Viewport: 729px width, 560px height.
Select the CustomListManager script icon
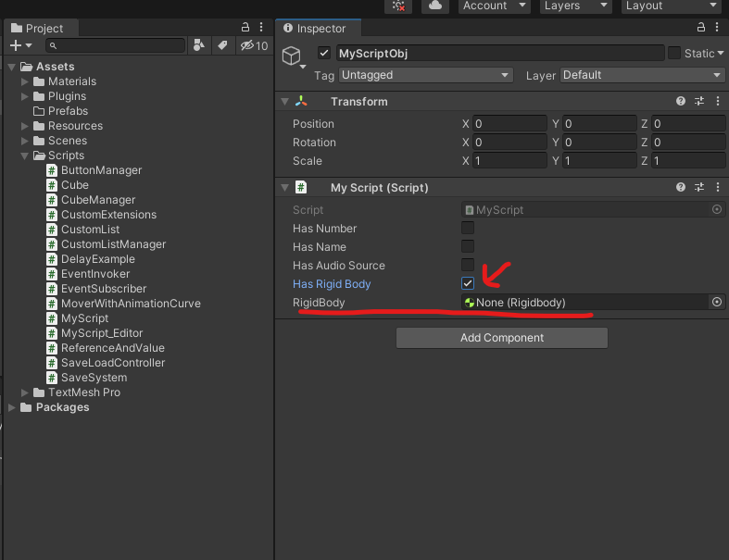coord(52,244)
